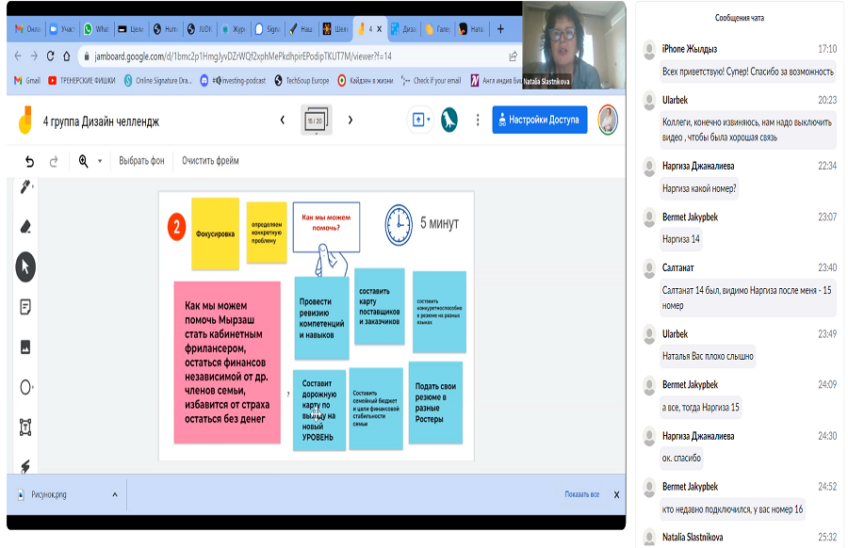Click Очистить фрейм button
The image size is (848, 548).
point(210,161)
